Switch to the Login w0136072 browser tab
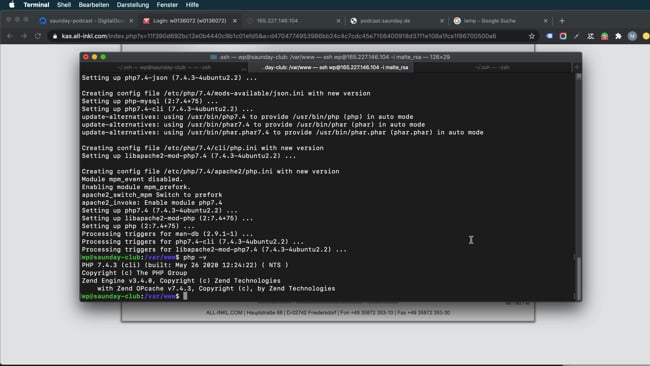Image resolution: width=650 pixels, height=366 pixels. pyautogui.click(x=189, y=21)
